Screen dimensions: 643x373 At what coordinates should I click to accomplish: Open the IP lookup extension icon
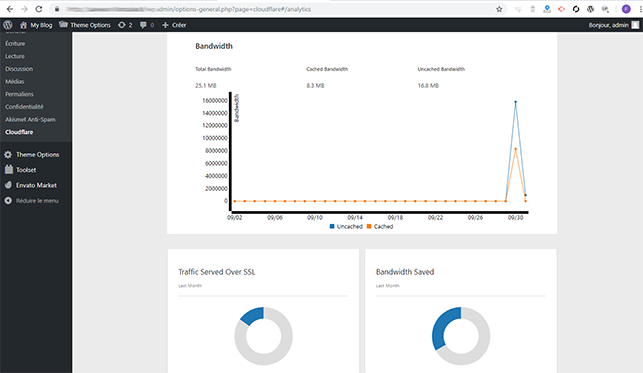click(605, 9)
